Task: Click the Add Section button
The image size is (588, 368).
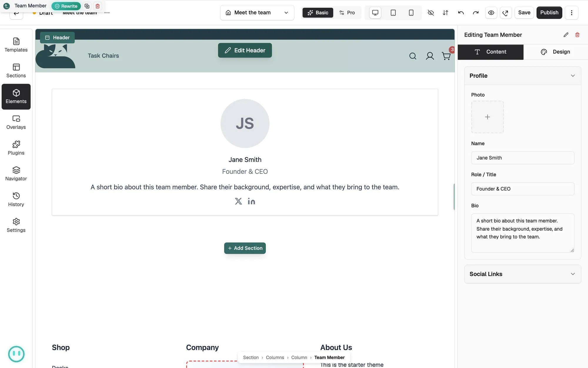Action: (x=245, y=248)
